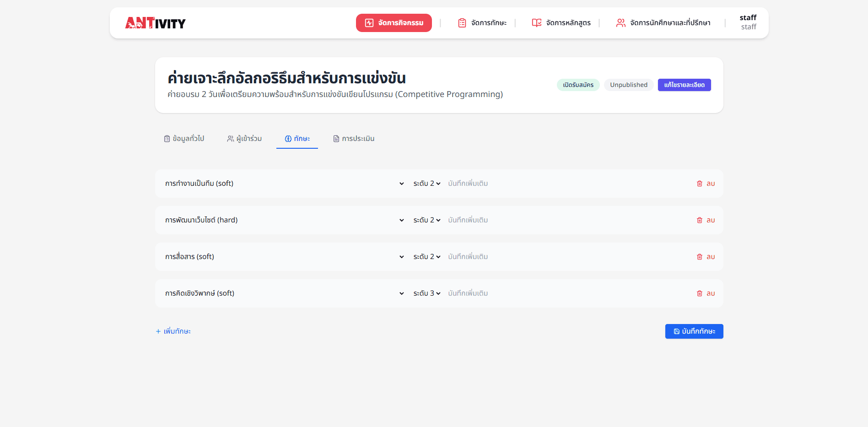Open the การประเมิน tab

pos(354,139)
